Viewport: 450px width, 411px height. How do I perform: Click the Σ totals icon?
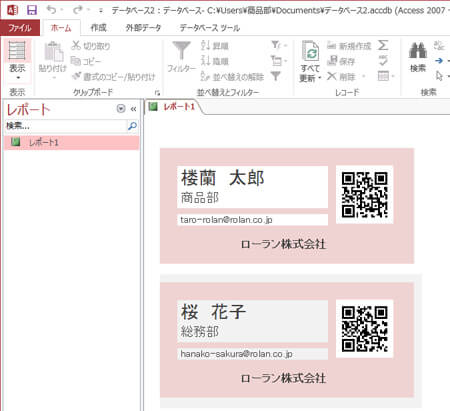point(383,45)
